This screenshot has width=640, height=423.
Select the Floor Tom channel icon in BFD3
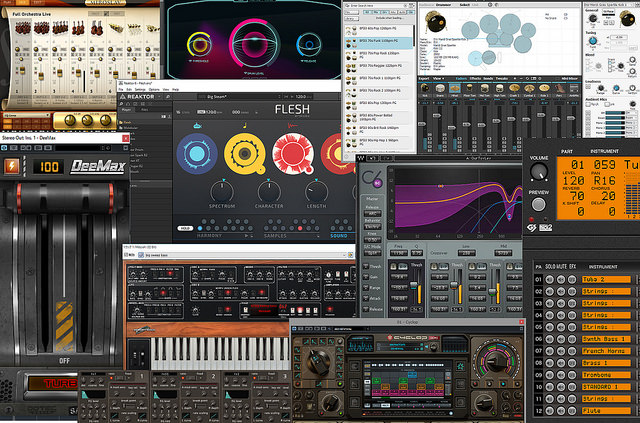pyautogui.click(x=470, y=87)
